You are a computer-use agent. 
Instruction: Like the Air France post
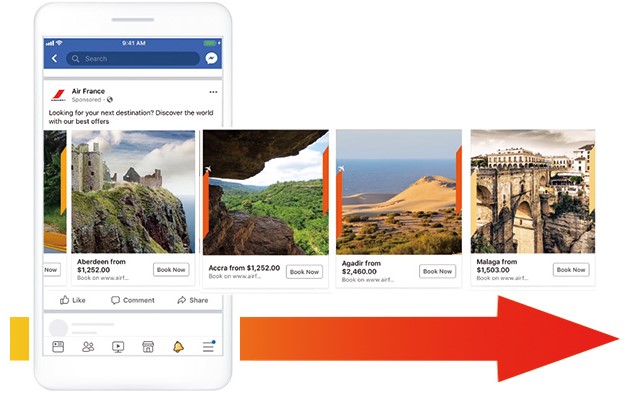click(73, 300)
